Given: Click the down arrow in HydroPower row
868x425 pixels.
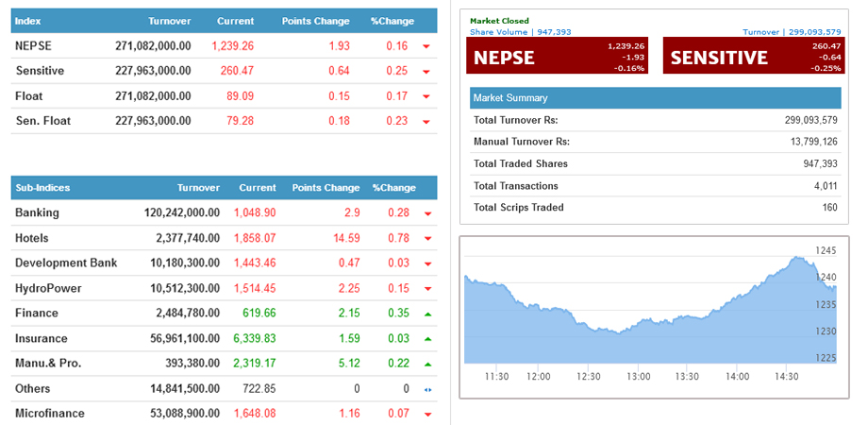Looking at the screenshot, I should pos(427,289).
